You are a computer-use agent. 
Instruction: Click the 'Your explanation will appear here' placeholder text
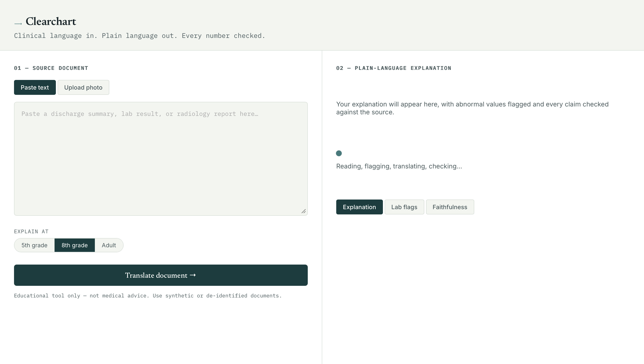pos(472,108)
